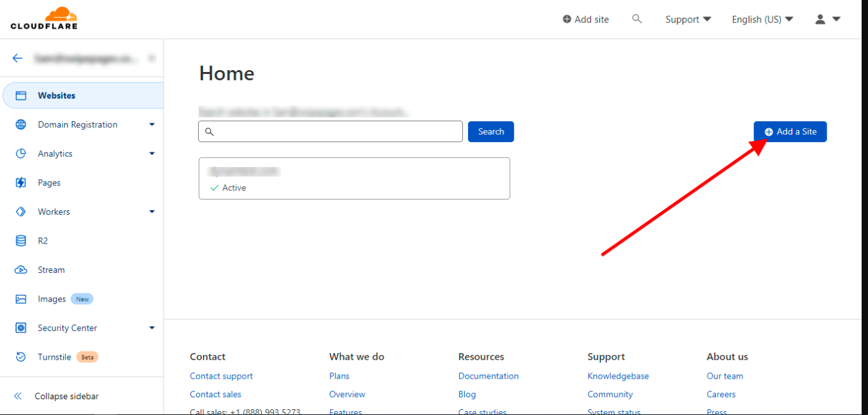This screenshot has height=415, width=868.
Task: Open the Careers footer link
Action: 721,394
